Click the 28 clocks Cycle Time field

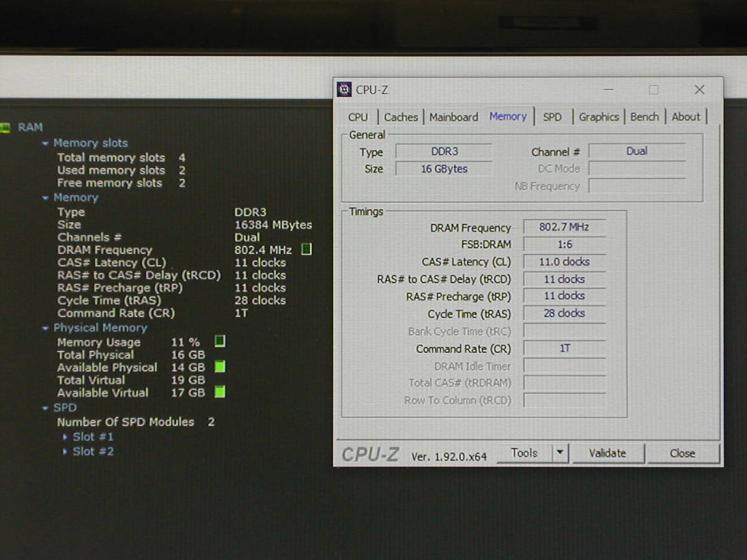click(565, 314)
